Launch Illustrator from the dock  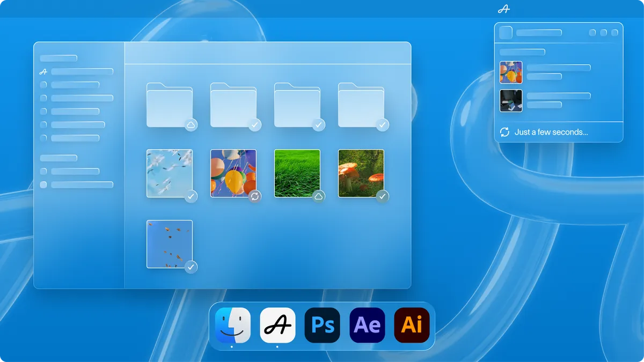point(412,325)
